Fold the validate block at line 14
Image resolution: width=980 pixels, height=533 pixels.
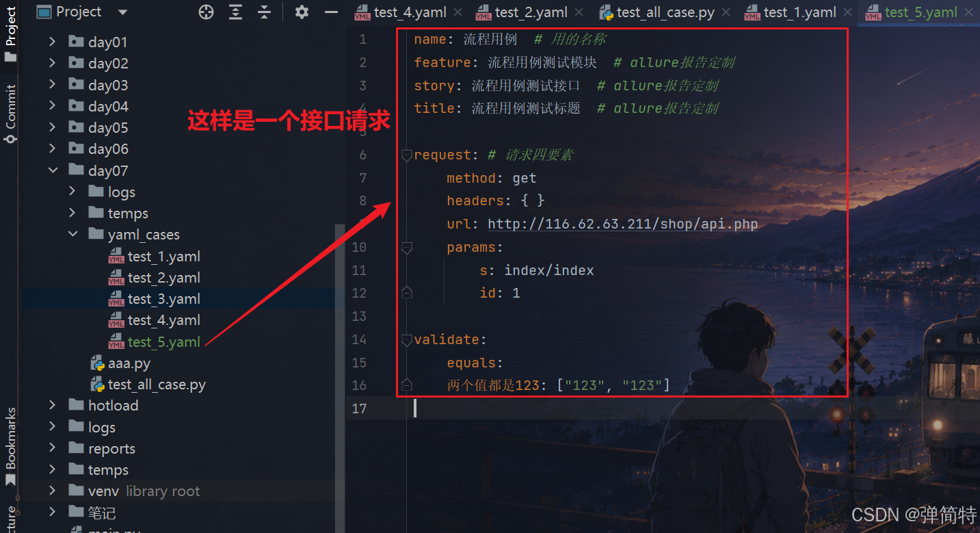pyautogui.click(x=407, y=339)
